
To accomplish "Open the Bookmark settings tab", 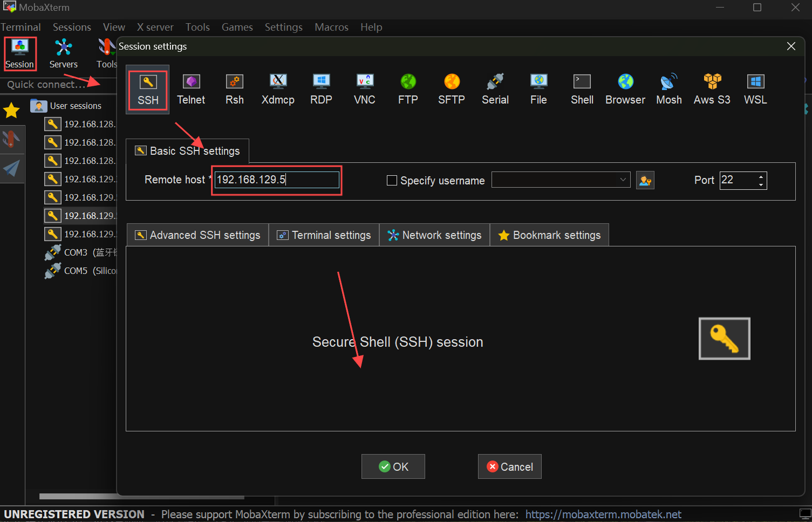I will click(549, 235).
